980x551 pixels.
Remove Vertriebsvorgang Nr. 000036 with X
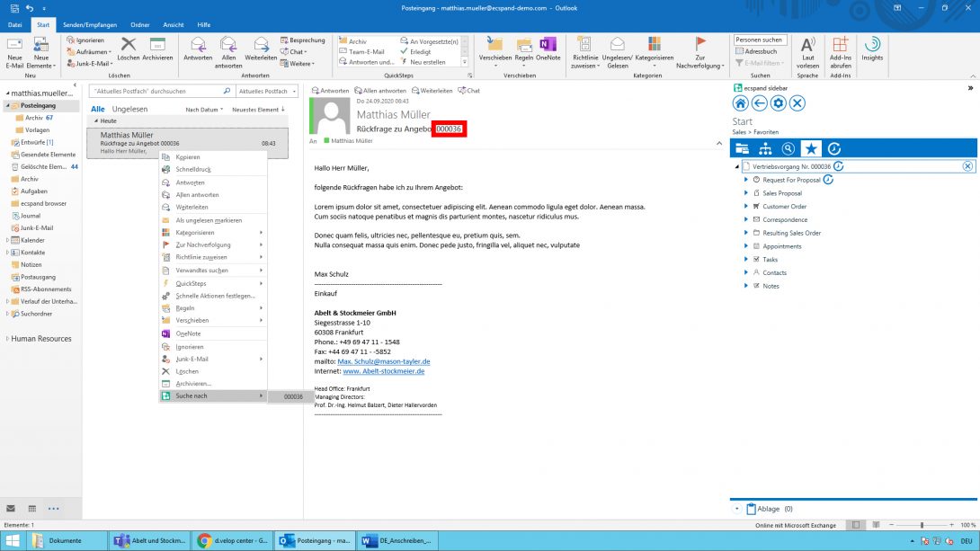coord(967,166)
